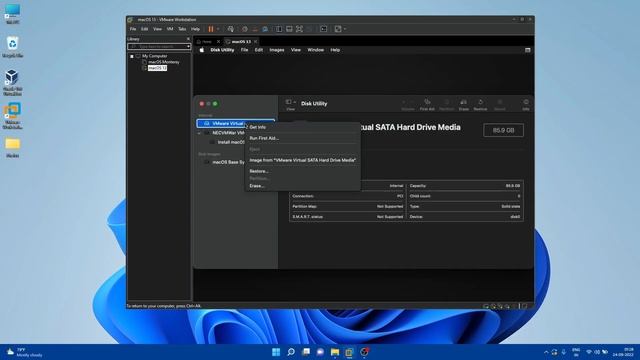Pause the virtual machine using the orange pause icon
The image size is (640, 360).
[211, 29]
